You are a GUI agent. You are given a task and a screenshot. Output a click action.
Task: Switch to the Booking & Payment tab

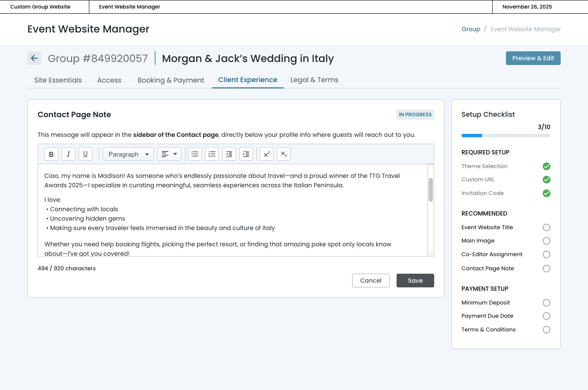point(171,80)
